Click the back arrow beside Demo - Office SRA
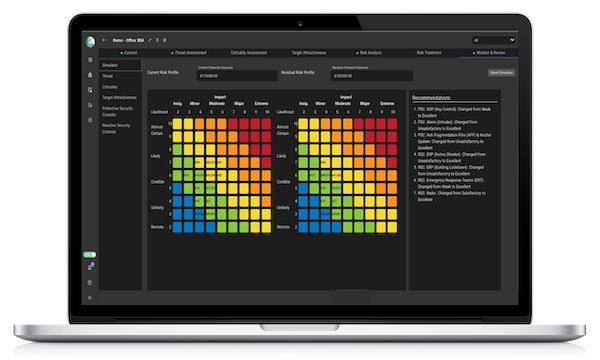The image size is (600, 360). tap(104, 40)
